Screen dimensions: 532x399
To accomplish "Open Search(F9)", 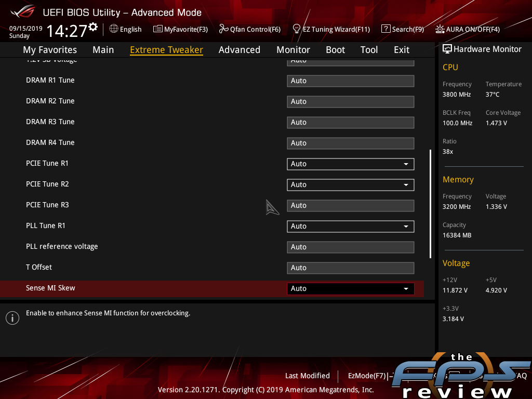I will point(408,29).
